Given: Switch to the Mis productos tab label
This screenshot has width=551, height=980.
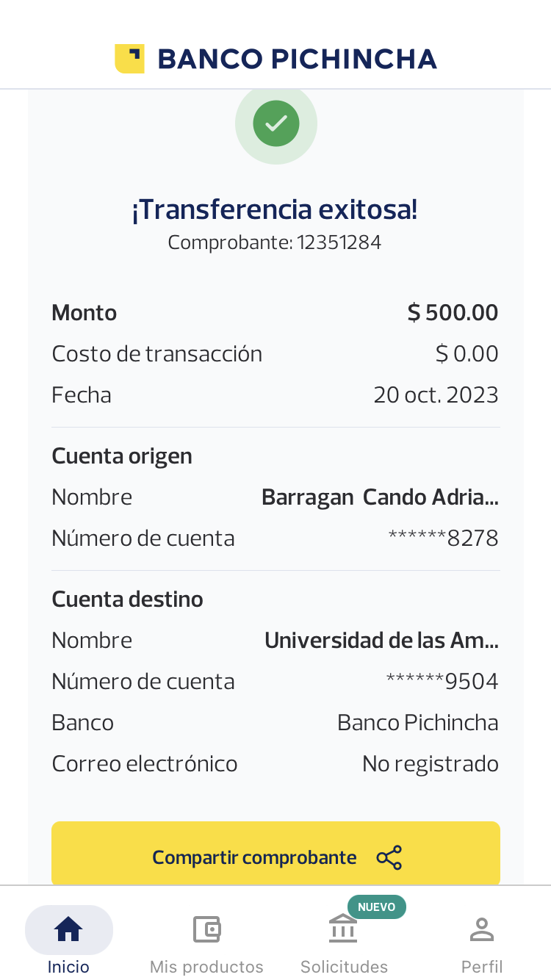Looking at the screenshot, I should [x=206, y=966].
